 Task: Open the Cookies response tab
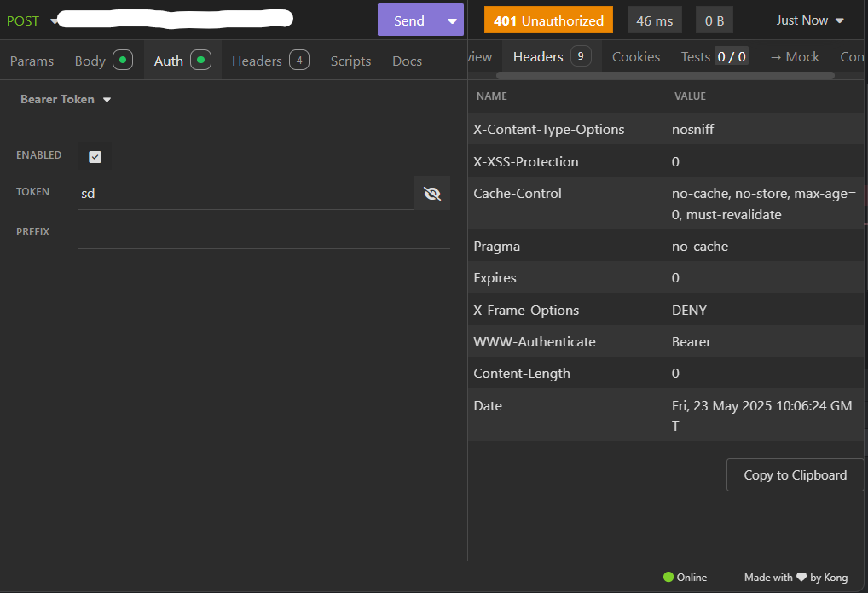pyautogui.click(x=636, y=56)
